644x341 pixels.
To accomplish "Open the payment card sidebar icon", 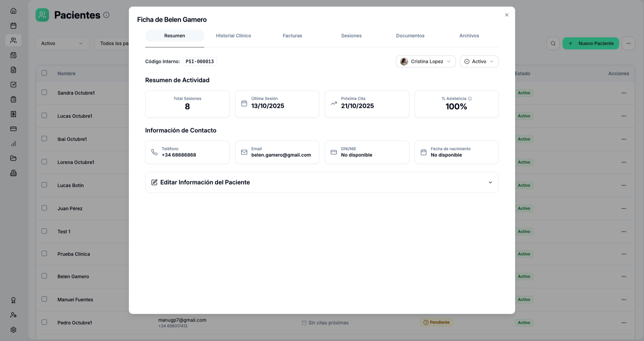I will pyautogui.click(x=13, y=129).
